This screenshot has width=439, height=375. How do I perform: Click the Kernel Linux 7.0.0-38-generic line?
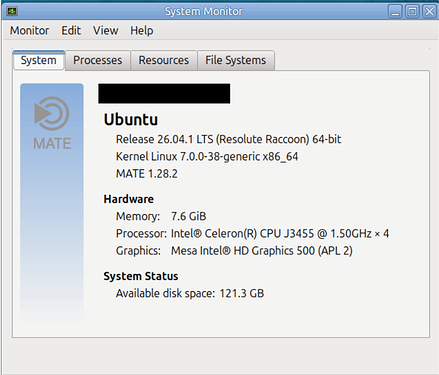pos(207,157)
